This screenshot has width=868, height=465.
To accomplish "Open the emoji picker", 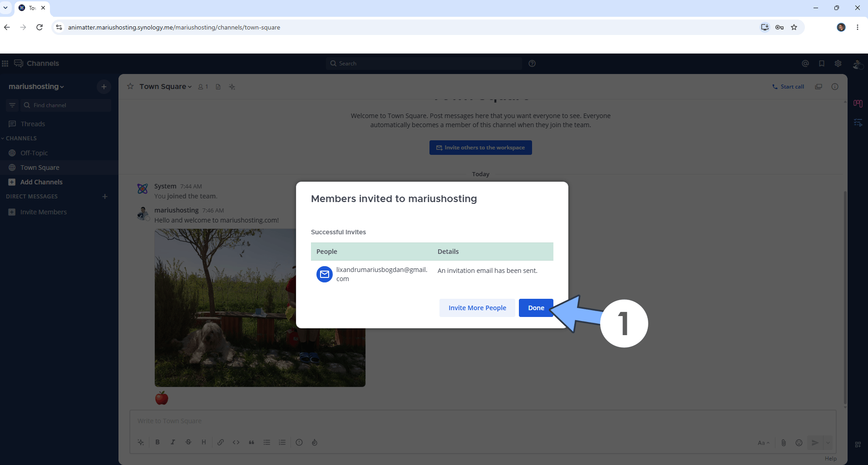I will tap(799, 443).
